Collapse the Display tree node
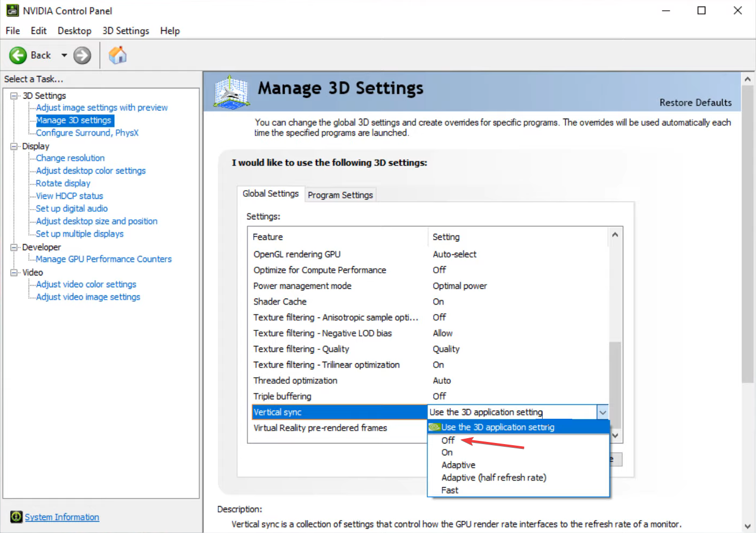The height and width of the screenshot is (533, 756). (x=14, y=146)
